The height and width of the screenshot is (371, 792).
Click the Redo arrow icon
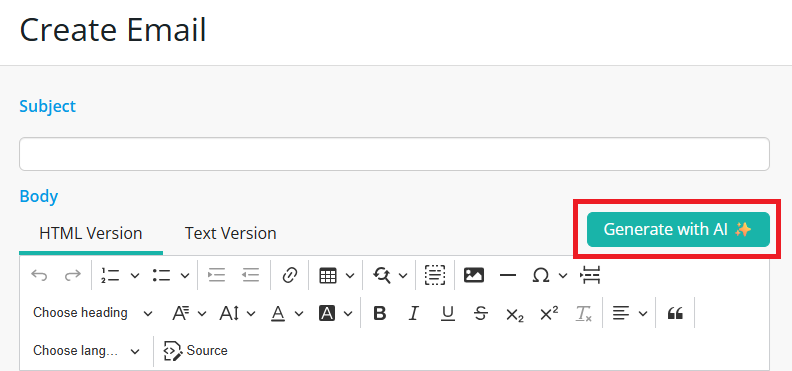(x=73, y=275)
